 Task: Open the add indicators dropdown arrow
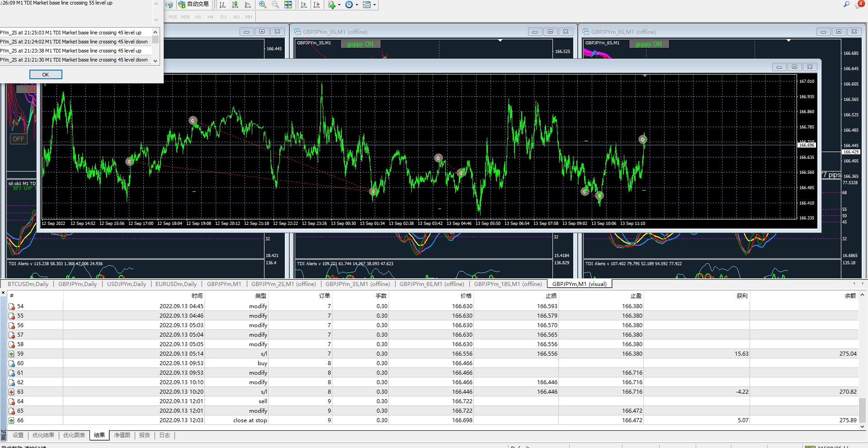339,5
